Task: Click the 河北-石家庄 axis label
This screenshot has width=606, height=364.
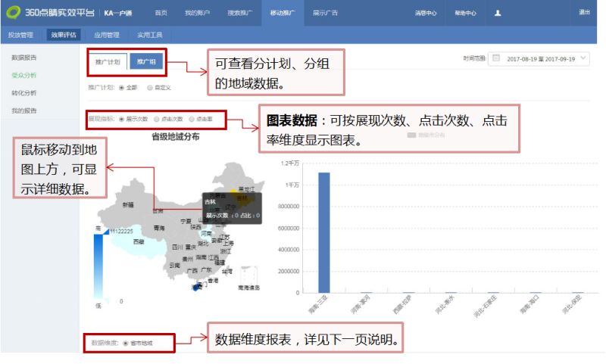Action: (486, 306)
